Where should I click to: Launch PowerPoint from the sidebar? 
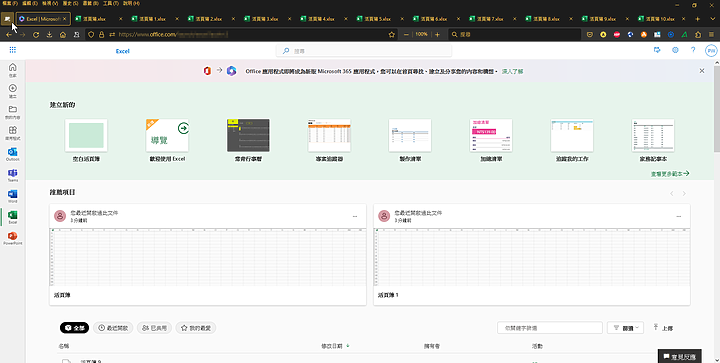tap(12, 238)
